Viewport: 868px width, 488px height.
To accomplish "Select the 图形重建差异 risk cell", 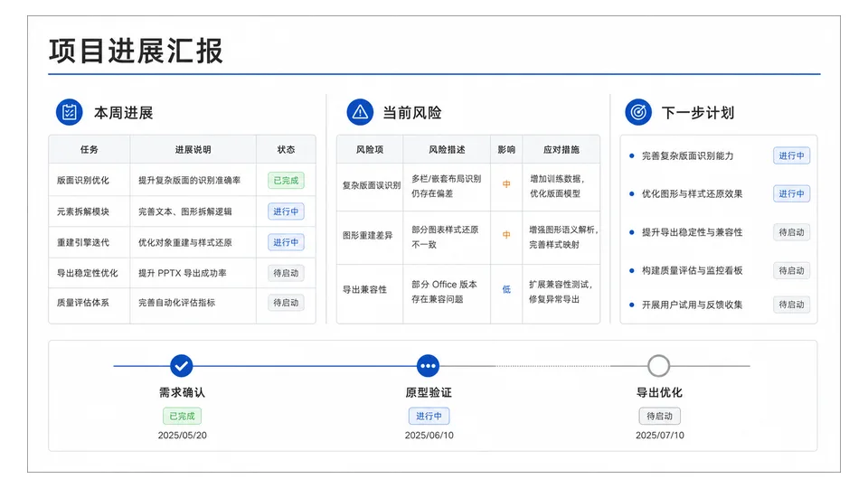I will click(x=368, y=236).
